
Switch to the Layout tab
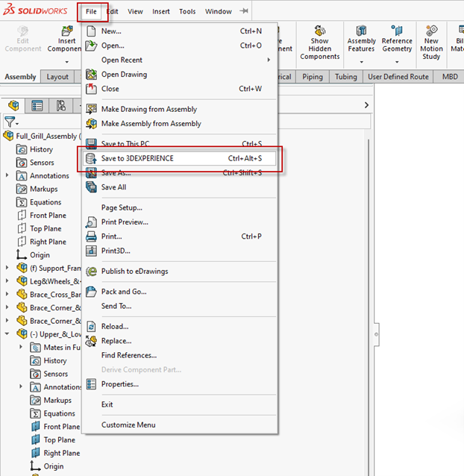coord(57,77)
